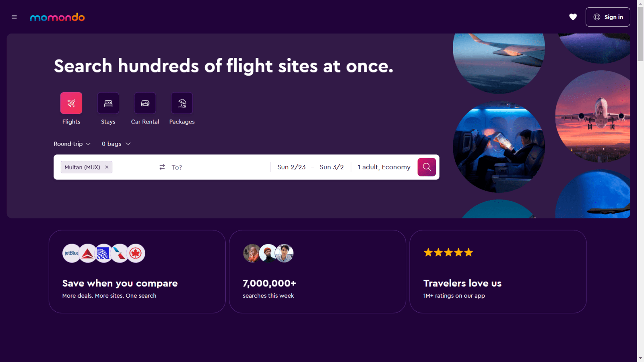
Task: Pick the departure date Sun 2/23
Action: [x=291, y=167]
